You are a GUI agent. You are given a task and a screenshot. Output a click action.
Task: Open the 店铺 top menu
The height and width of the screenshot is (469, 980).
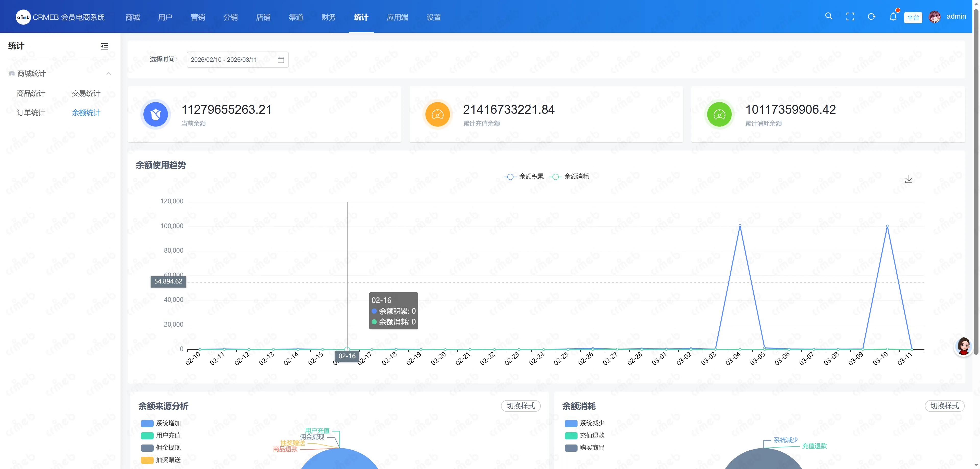[263, 17]
